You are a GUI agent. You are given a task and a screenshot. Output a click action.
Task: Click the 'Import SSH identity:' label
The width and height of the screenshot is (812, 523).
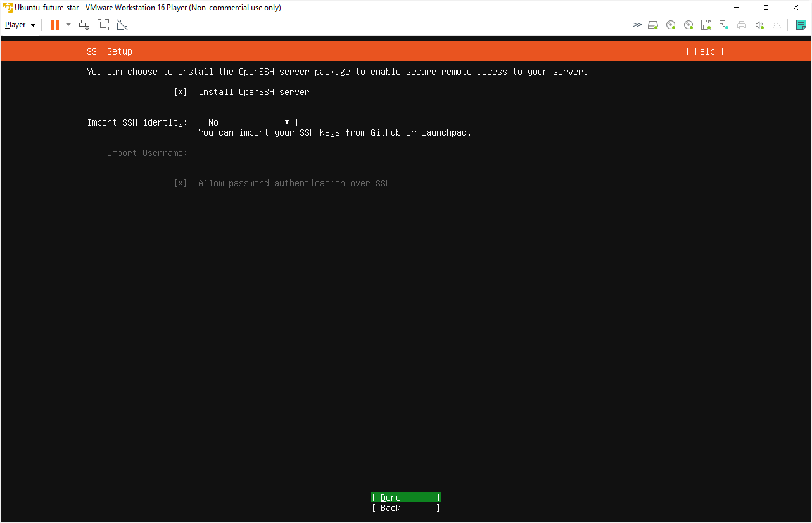[137, 122]
